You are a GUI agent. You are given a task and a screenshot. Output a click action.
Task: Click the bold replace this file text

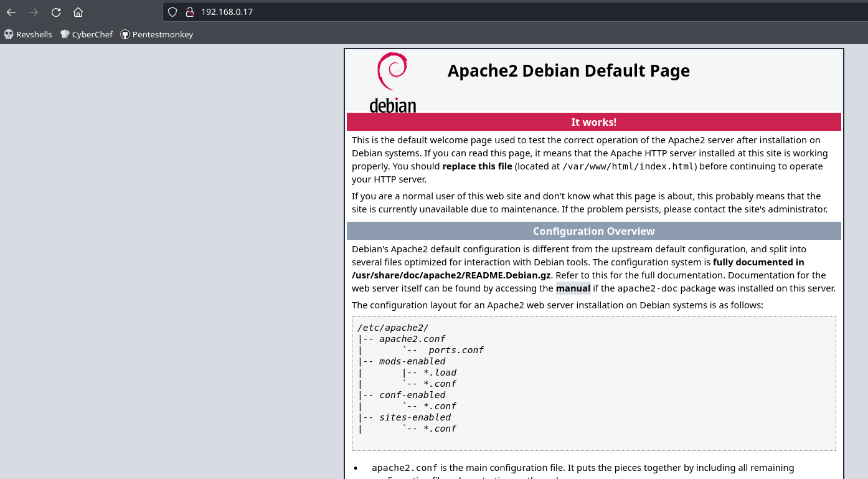[477, 166]
